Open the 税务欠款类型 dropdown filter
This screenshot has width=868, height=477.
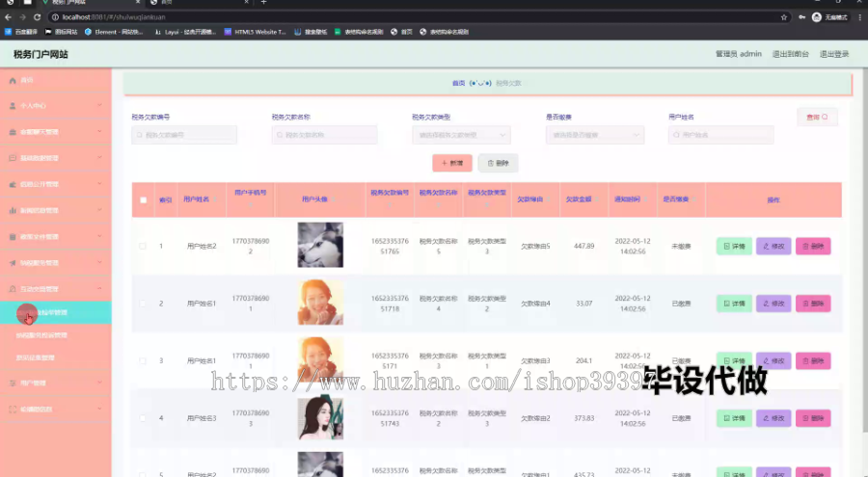pos(461,135)
